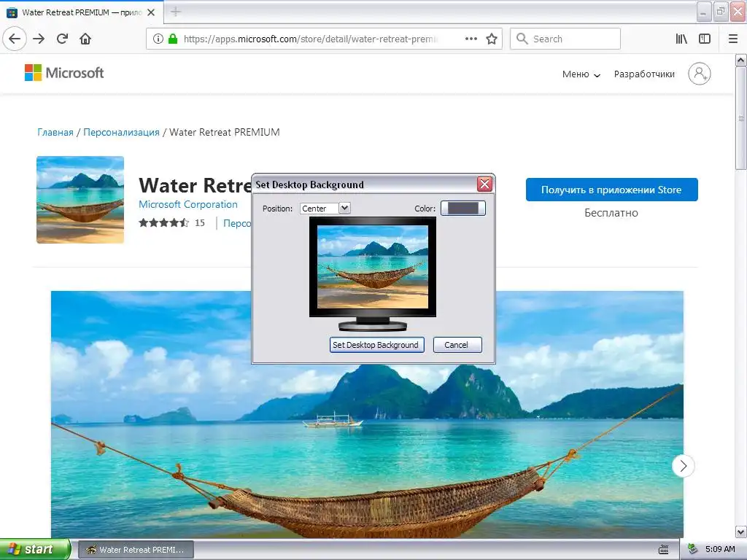747x560 pixels.
Task: Click the Water Retreat app icon thumbnail
Action: tap(80, 200)
